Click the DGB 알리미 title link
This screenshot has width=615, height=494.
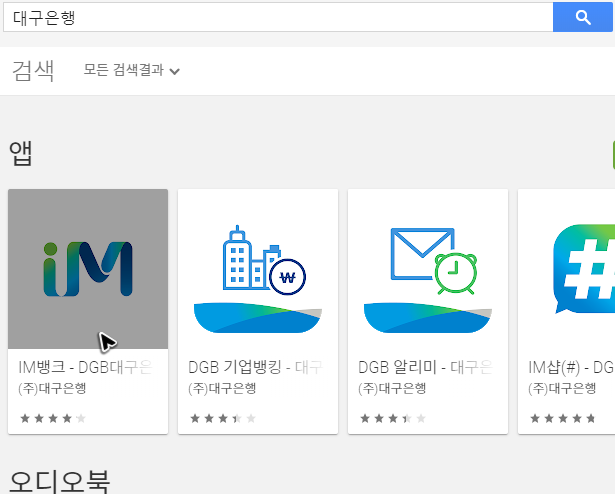point(425,367)
